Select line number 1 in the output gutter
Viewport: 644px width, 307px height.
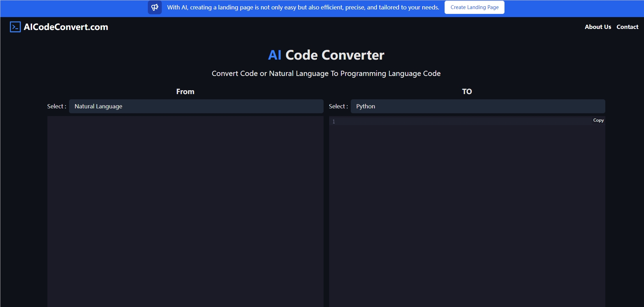pyautogui.click(x=334, y=122)
